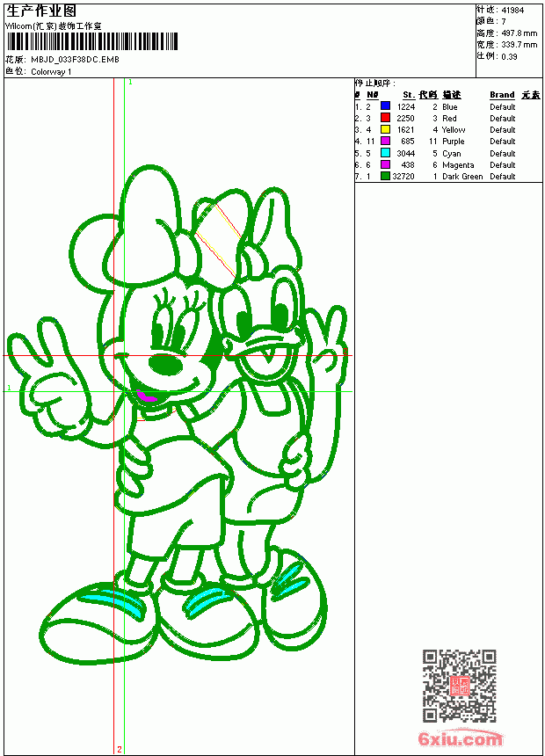Click the file name MBJD_033F38DC.EMB
The width and height of the screenshot is (545, 756).
[75, 60]
